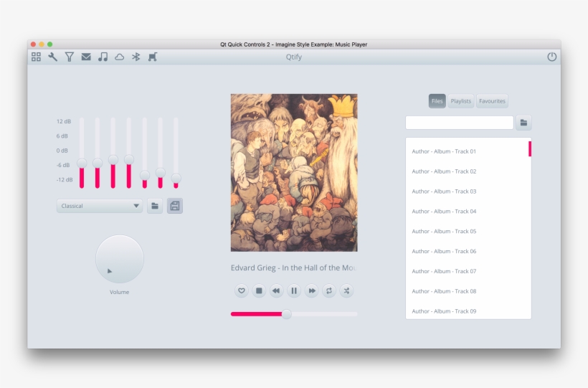Click the 0 dB equalizer label

coord(62,151)
